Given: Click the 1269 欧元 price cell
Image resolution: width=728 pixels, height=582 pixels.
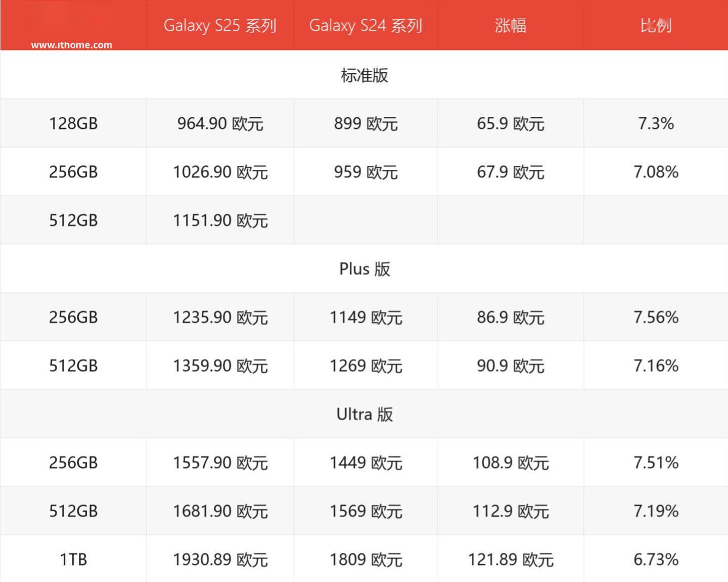Looking at the screenshot, I should pyautogui.click(x=366, y=366).
